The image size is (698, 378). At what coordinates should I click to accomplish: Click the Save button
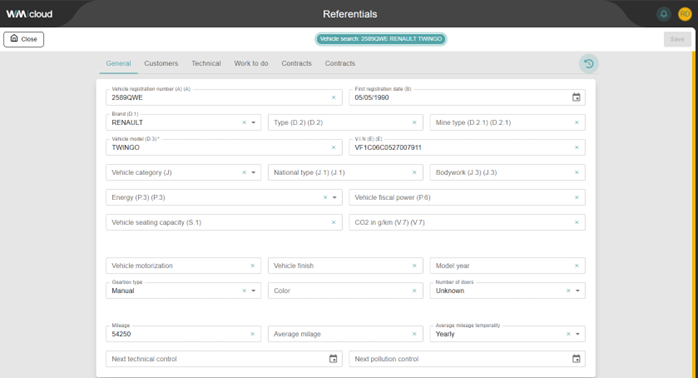coord(677,39)
